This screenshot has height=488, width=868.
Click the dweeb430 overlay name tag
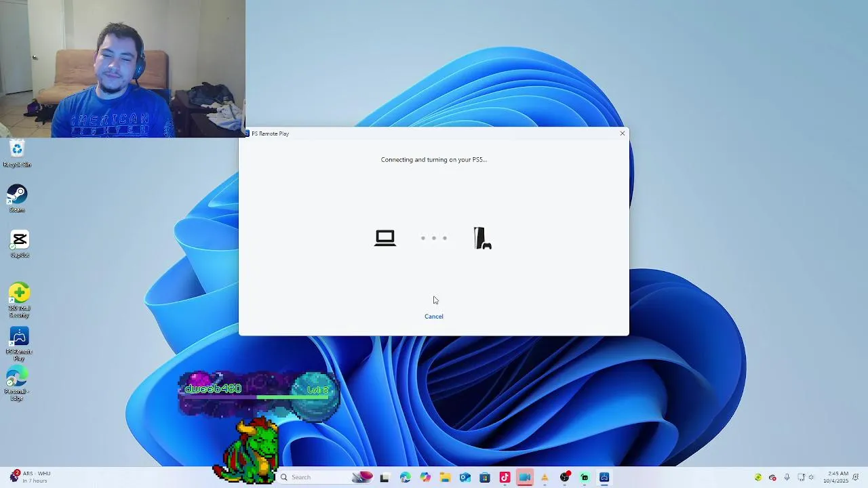click(213, 389)
